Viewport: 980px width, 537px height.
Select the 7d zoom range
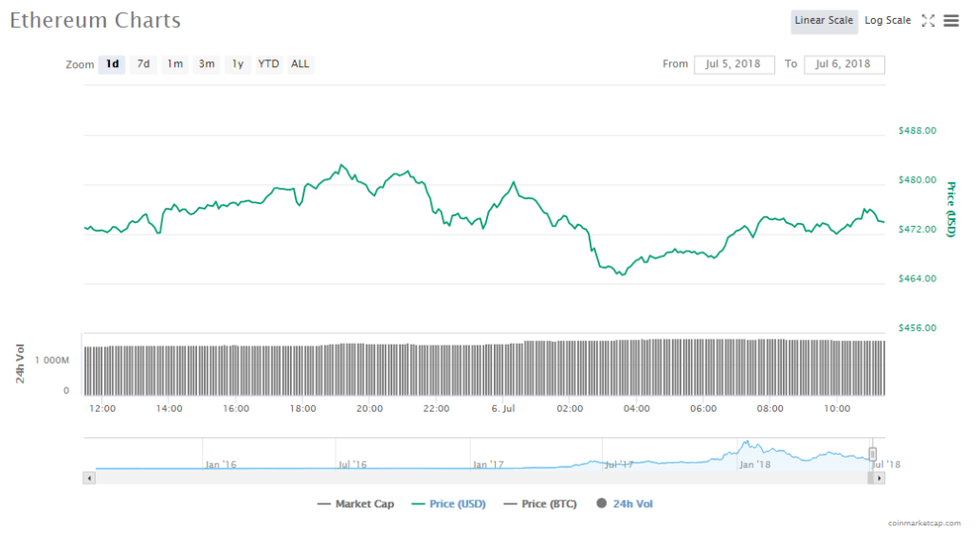[144, 64]
